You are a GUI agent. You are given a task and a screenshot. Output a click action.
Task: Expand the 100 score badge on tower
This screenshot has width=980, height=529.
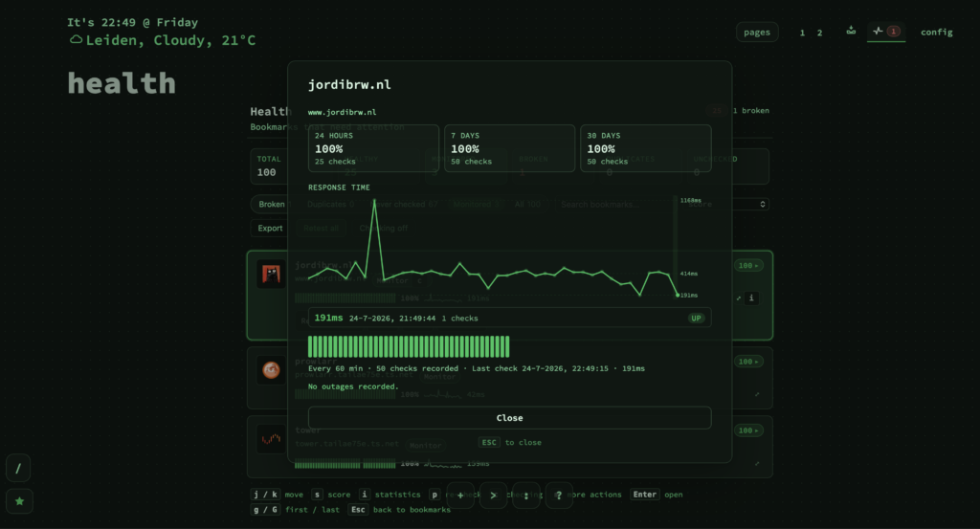pyautogui.click(x=748, y=430)
